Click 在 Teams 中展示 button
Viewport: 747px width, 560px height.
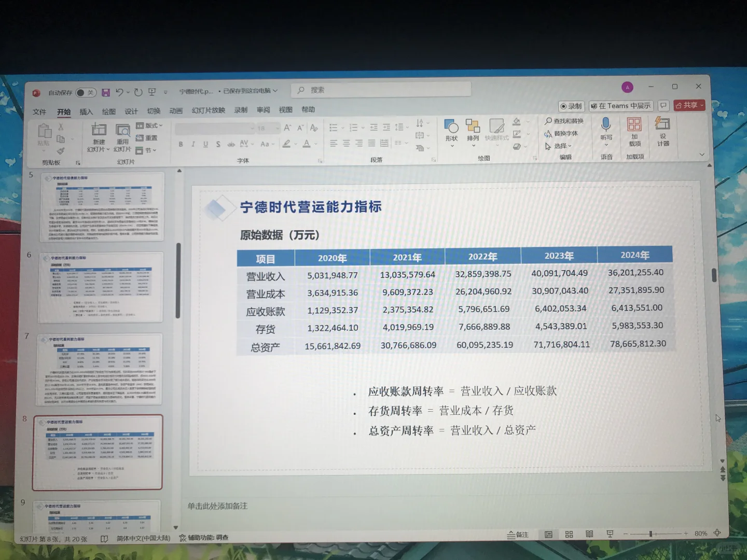click(620, 106)
